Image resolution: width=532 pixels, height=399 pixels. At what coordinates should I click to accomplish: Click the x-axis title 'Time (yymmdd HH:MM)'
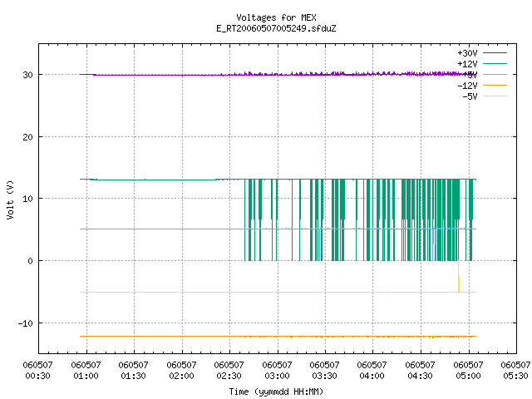click(276, 392)
